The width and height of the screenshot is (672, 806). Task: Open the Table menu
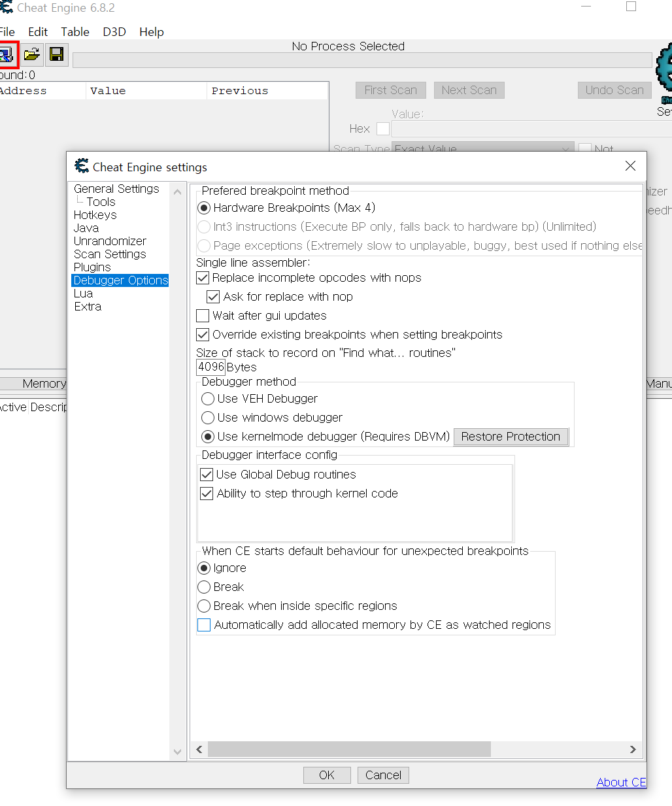coord(75,31)
